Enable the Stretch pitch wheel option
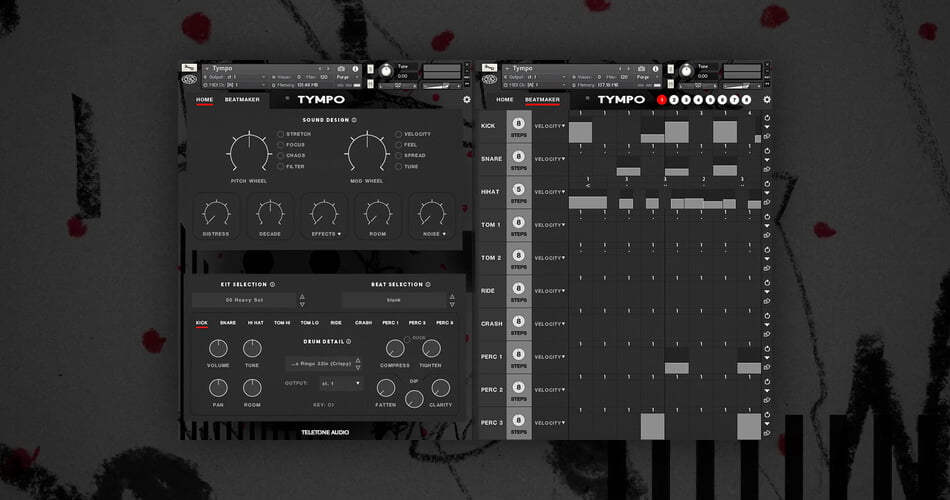The width and height of the screenshot is (950, 500). [281, 134]
